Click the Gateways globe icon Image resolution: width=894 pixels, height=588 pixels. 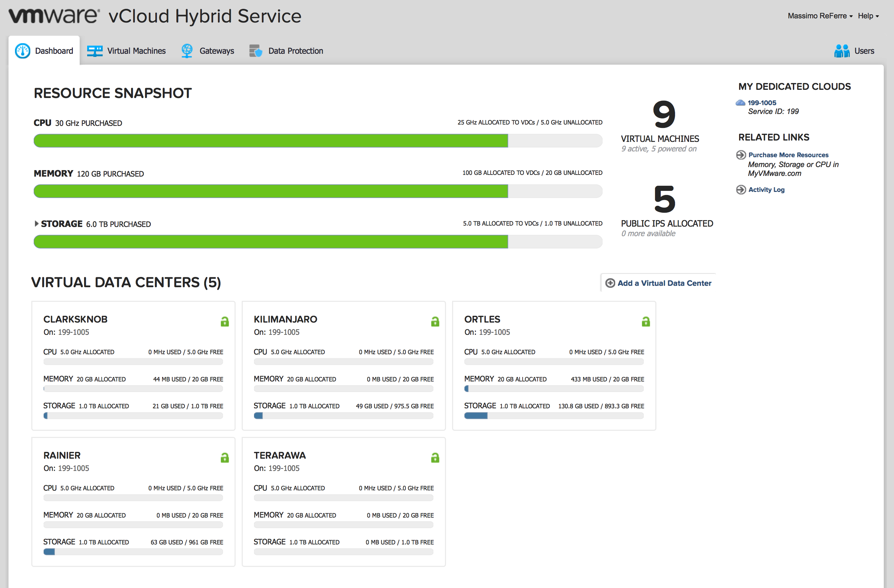[187, 51]
